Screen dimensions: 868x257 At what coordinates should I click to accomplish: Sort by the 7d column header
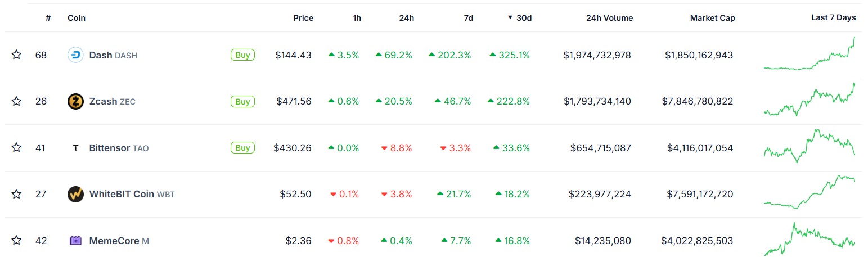point(468,18)
